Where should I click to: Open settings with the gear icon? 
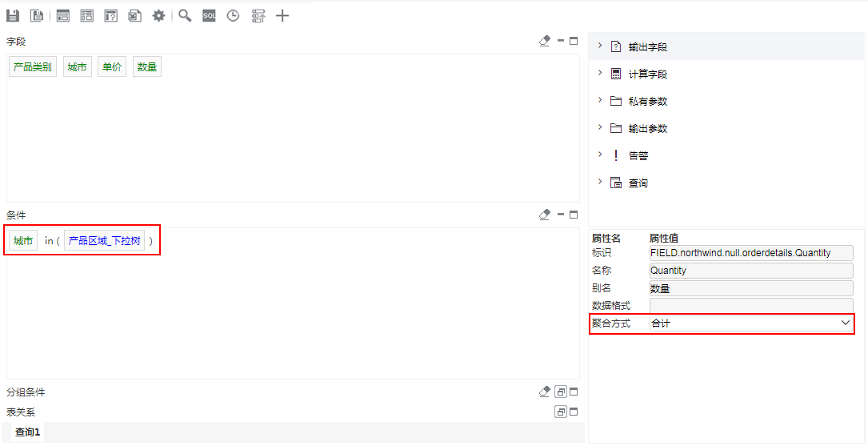159,15
